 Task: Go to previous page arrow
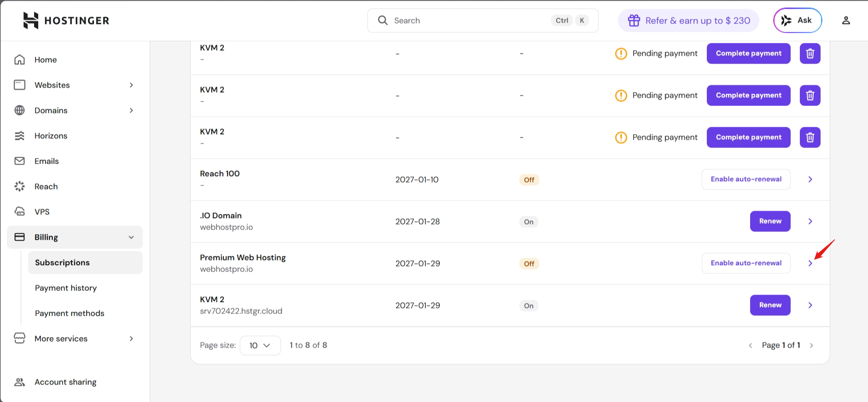[x=751, y=345]
